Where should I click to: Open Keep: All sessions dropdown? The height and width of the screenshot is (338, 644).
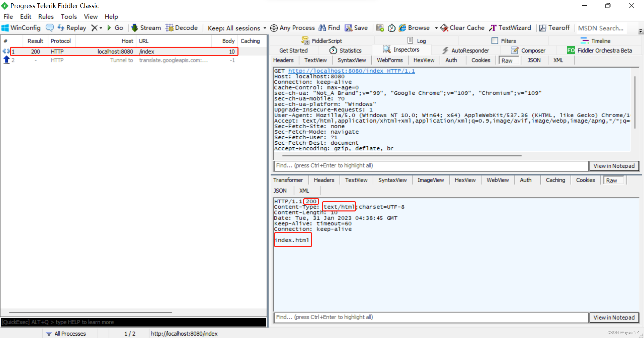(x=237, y=28)
